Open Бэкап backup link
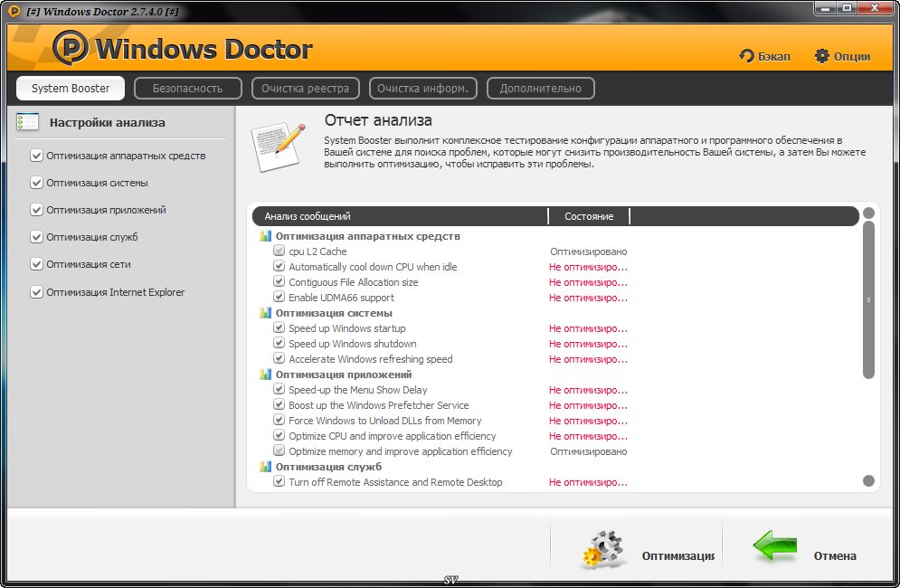The height and width of the screenshot is (588, 900). coord(765,56)
